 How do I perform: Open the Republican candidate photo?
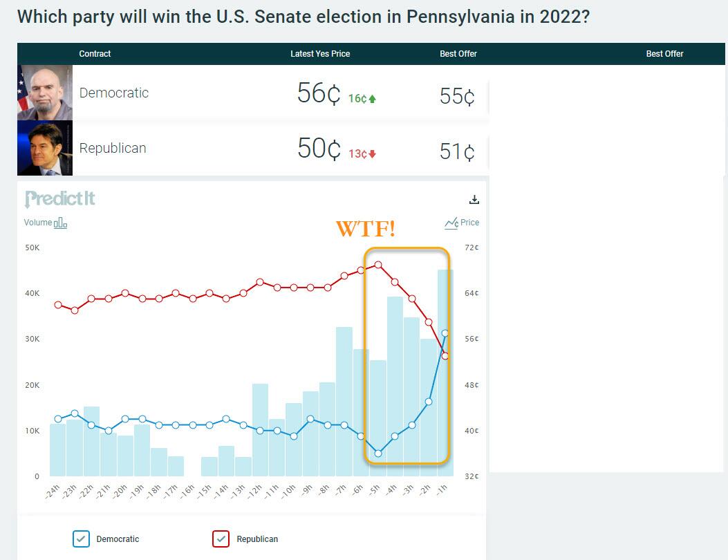[x=45, y=148]
